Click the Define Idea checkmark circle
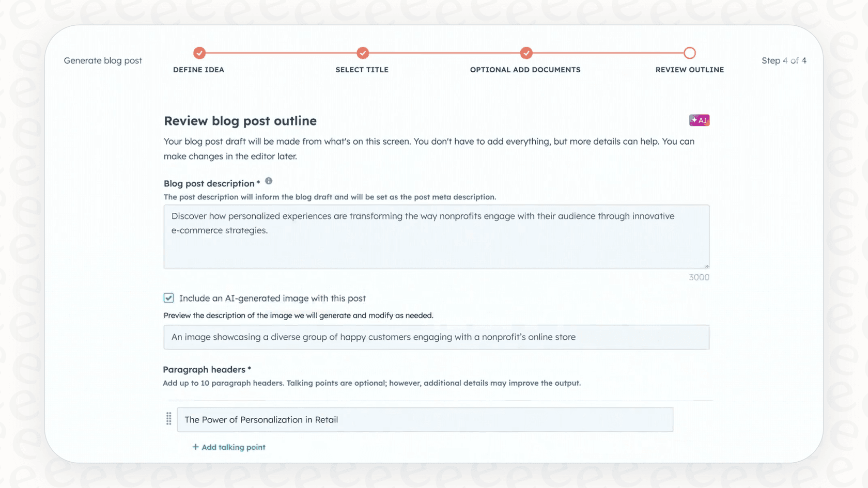The image size is (868, 488). (x=199, y=53)
